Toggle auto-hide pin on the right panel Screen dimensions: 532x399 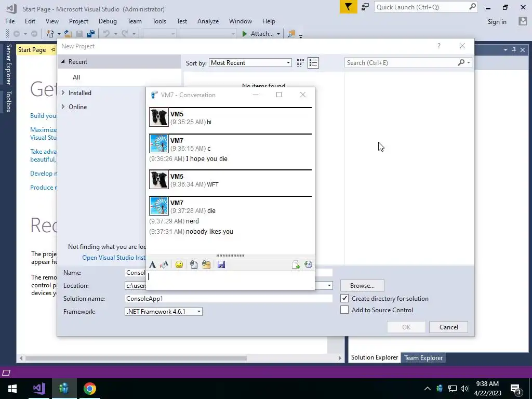(514, 50)
